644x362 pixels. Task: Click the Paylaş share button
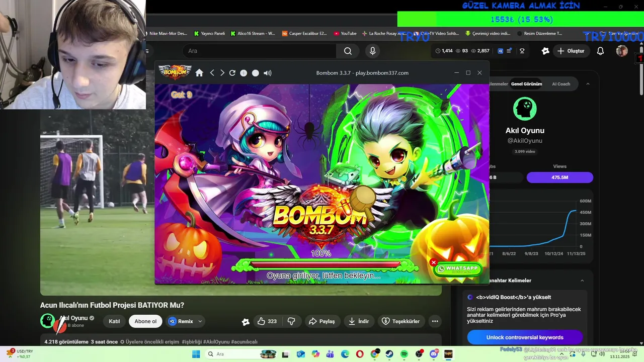(x=321, y=321)
